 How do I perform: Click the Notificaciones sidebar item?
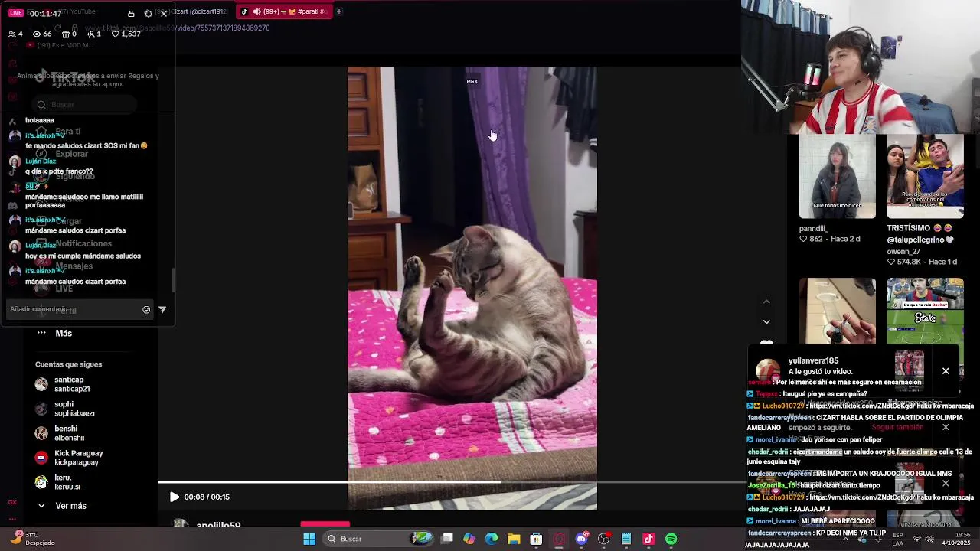73,243
